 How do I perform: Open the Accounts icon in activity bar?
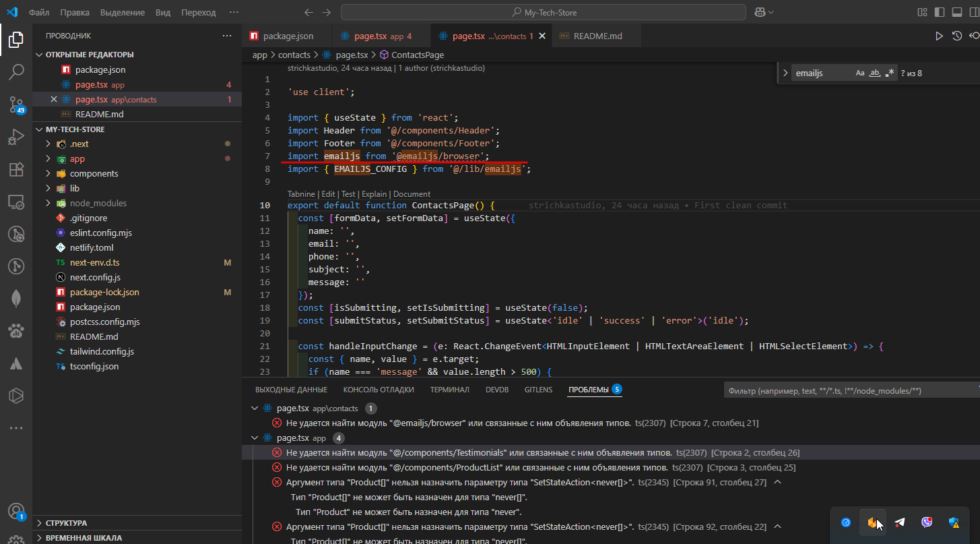(16, 512)
